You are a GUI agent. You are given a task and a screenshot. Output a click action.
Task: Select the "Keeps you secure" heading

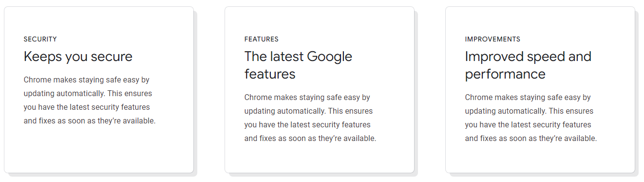coord(78,57)
